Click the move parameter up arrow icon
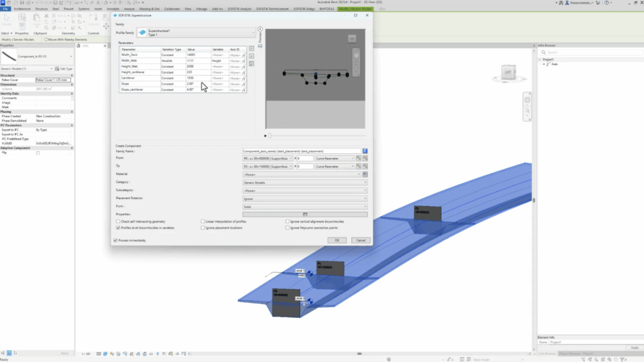 pyautogui.click(x=252, y=48)
